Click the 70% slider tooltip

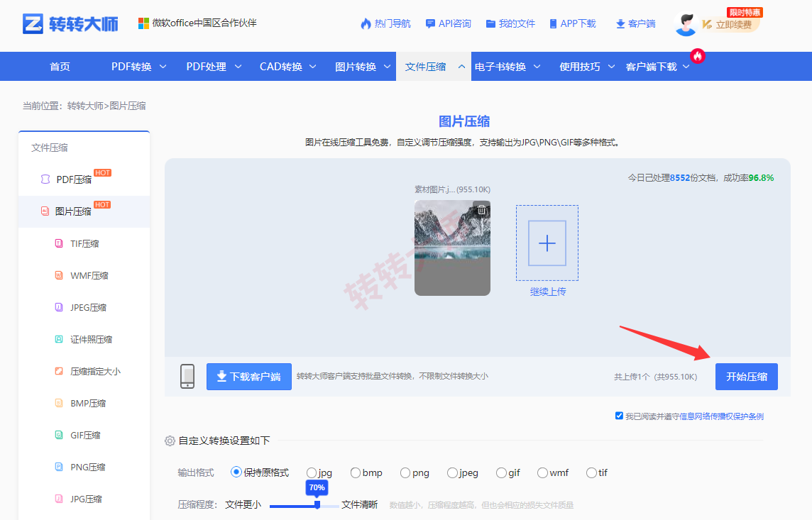pyautogui.click(x=317, y=487)
